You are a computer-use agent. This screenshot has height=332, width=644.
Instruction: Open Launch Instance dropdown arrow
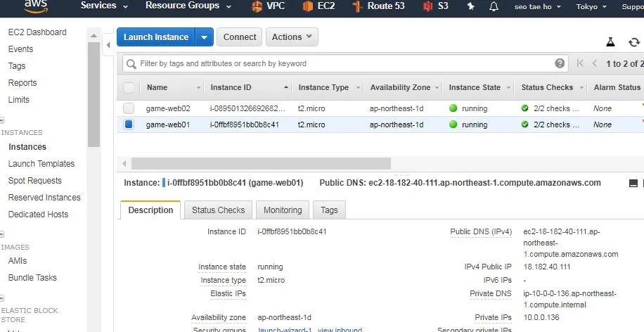tap(204, 37)
